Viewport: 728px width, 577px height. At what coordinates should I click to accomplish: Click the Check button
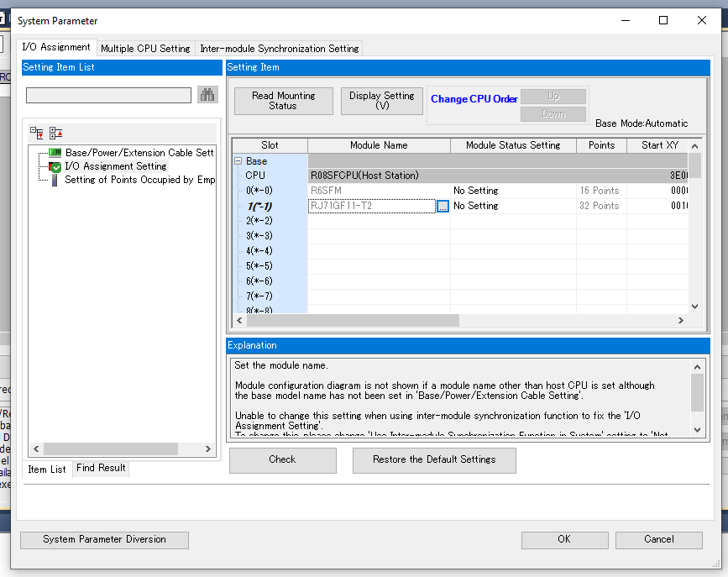(x=282, y=460)
